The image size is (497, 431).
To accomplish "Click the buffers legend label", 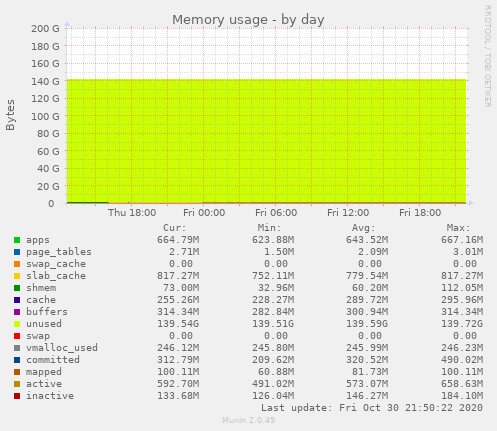I will [47, 312].
